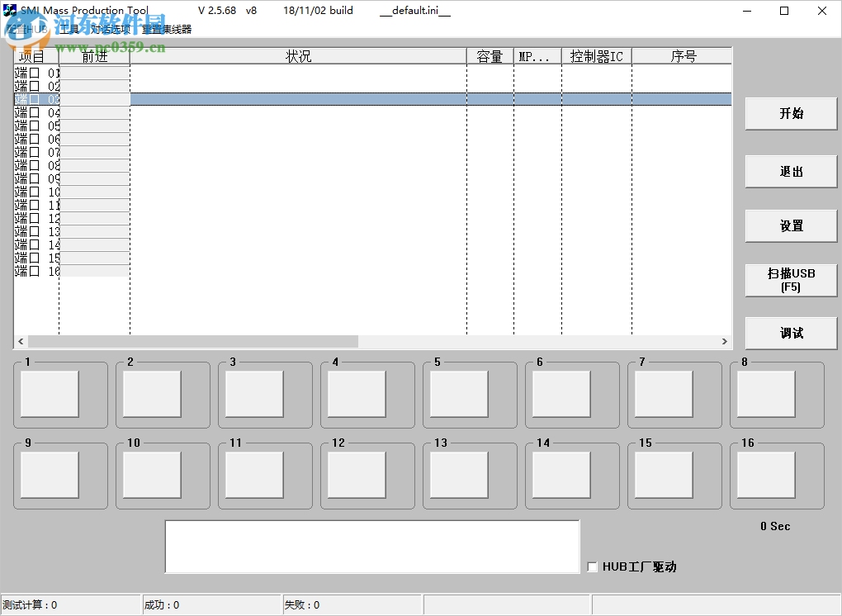
Task: Select the 端口 08 row
Action: pos(372,165)
